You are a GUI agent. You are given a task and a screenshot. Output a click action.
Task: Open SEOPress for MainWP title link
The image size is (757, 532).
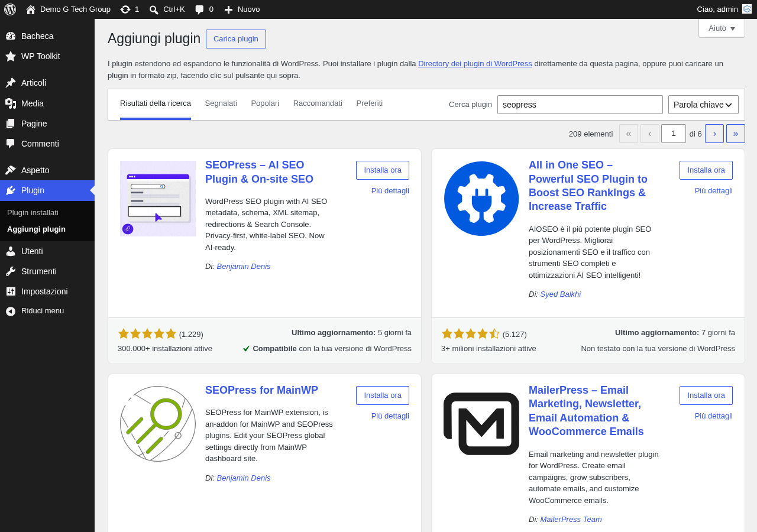coord(261,390)
